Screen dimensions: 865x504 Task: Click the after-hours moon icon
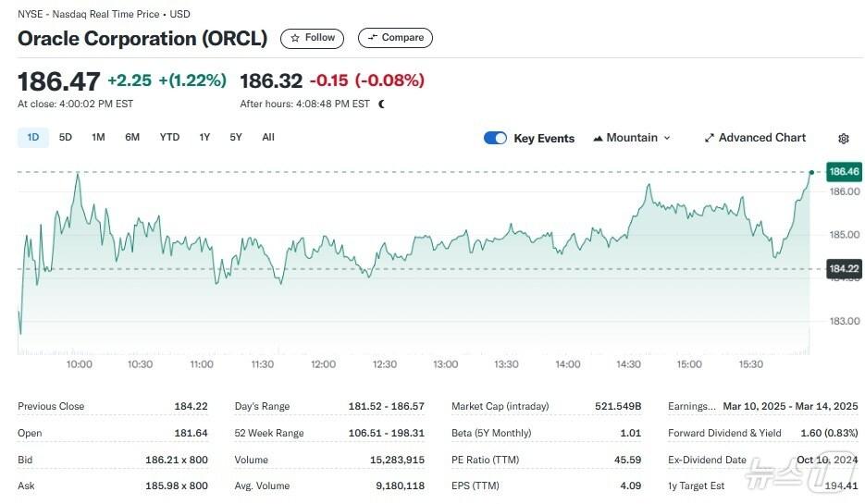tap(381, 104)
